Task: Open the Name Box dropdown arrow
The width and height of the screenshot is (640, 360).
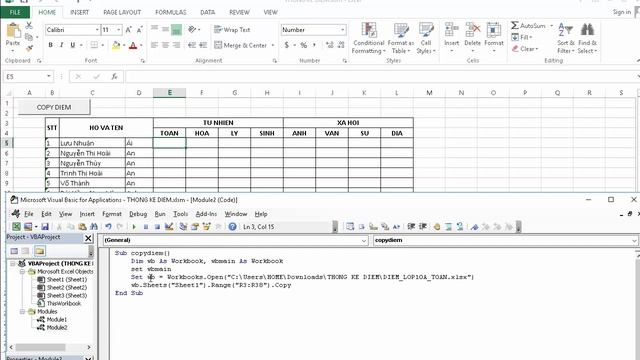Action: [49, 76]
